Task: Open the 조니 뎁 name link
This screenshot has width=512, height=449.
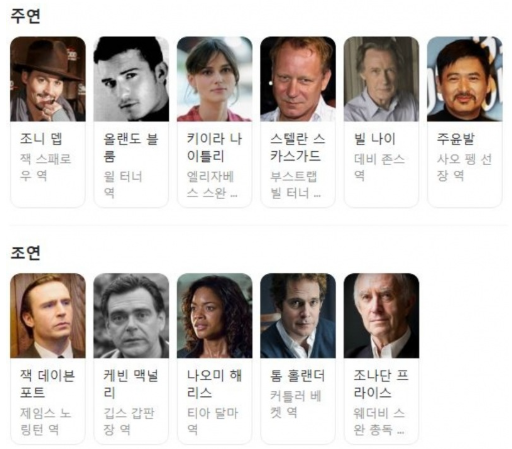Action: [41, 139]
